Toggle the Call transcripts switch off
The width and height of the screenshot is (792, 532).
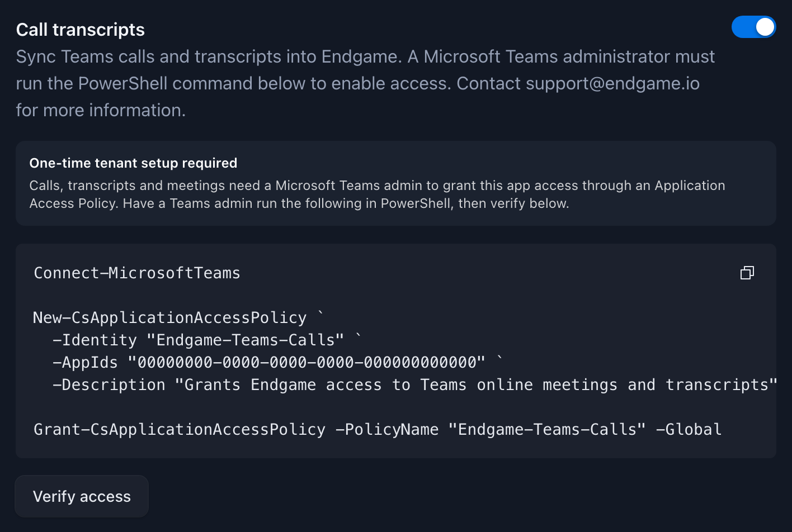click(x=753, y=27)
